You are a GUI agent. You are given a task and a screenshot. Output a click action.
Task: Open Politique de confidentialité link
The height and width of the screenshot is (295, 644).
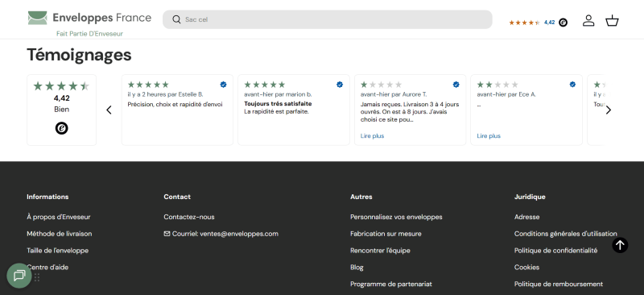(x=555, y=251)
